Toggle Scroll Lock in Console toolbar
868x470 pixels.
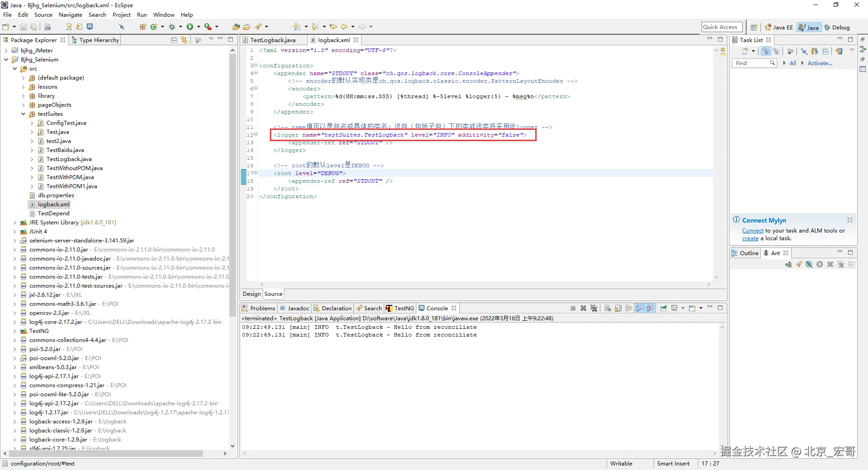[x=618, y=309]
